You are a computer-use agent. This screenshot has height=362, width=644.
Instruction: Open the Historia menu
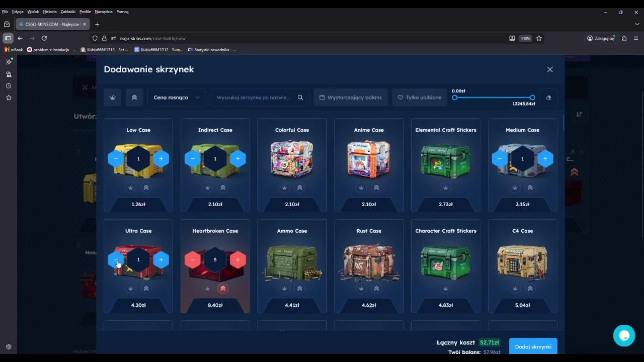pyautogui.click(x=50, y=12)
